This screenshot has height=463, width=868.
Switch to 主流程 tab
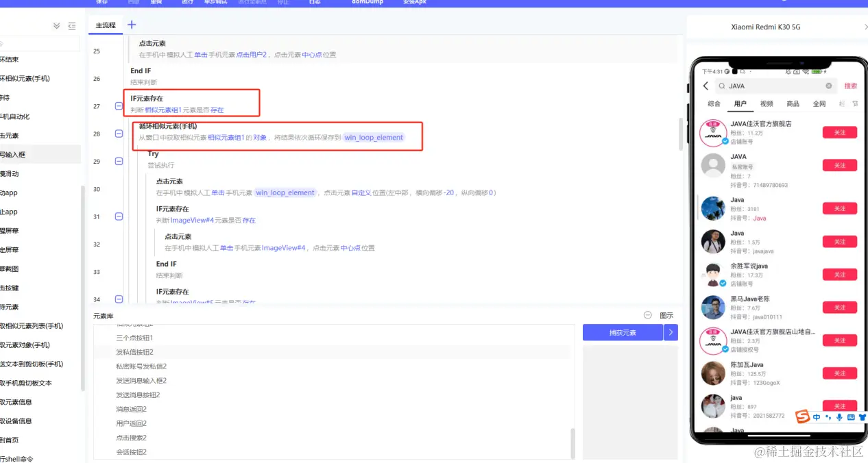click(106, 25)
